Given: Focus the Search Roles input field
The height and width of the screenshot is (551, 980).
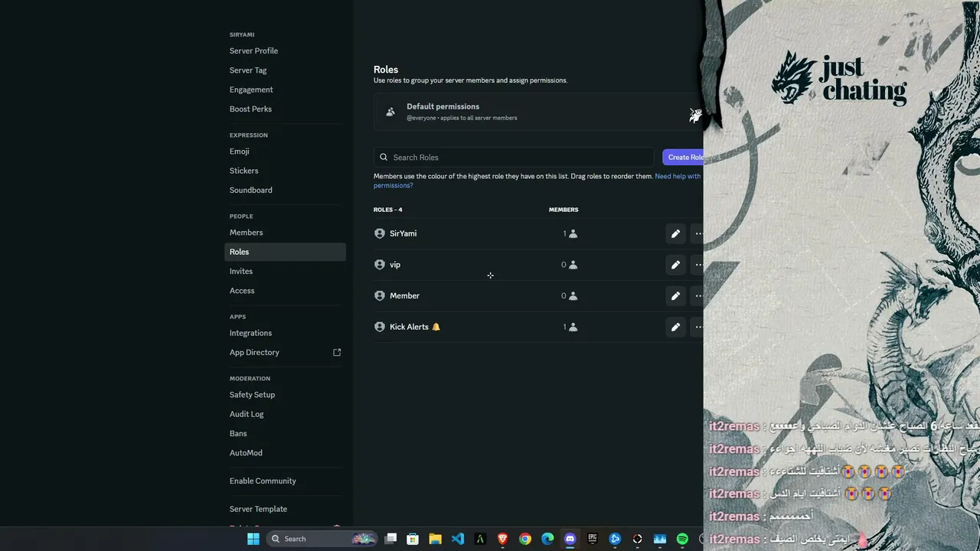Looking at the screenshot, I should coord(514,158).
